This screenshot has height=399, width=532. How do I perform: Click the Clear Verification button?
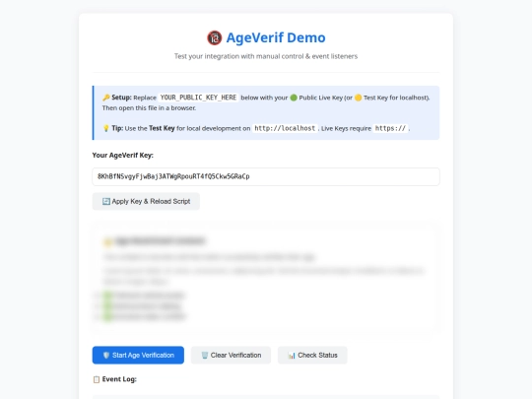point(231,356)
